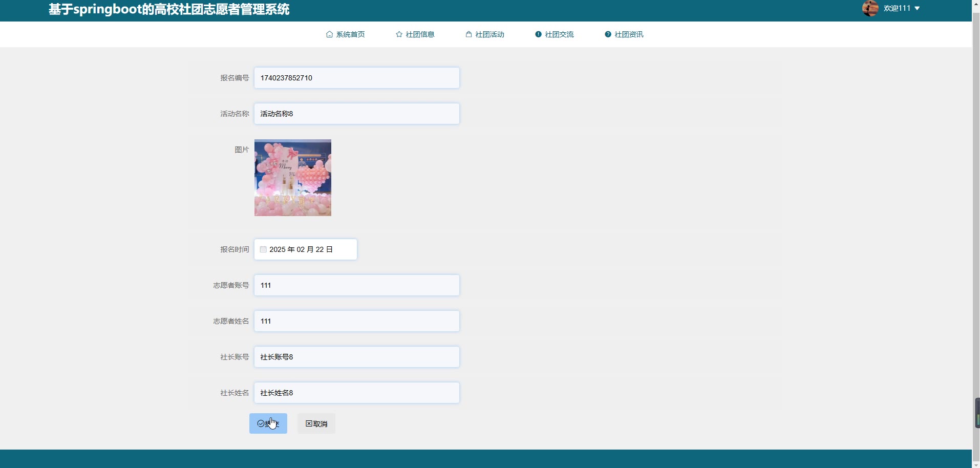Image resolution: width=980 pixels, height=468 pixels.
Task: Click the 图片 field label
Action: (242, 150)
